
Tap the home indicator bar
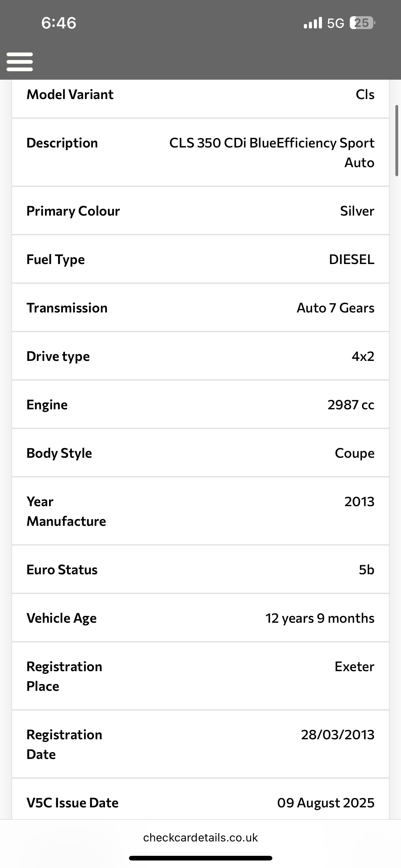pyautogui.click(x=200, y=858)
